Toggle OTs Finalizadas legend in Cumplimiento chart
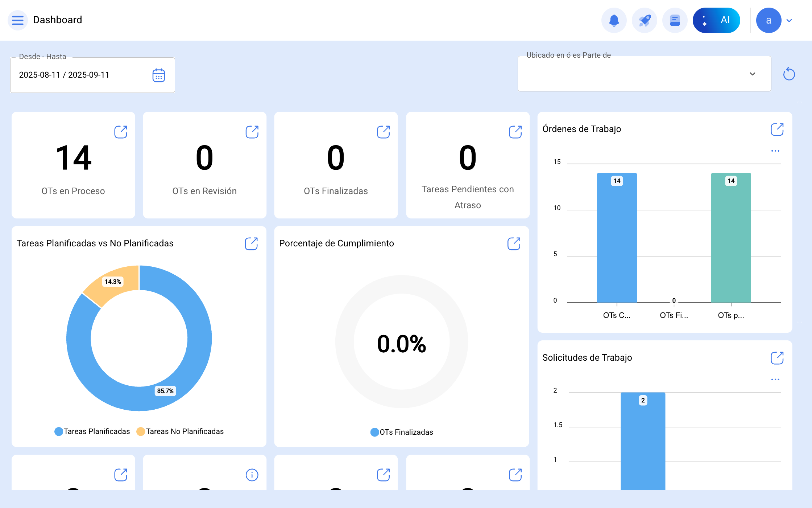Image resolution: width=812 pixels, height=508 pixels. [402, 432]
